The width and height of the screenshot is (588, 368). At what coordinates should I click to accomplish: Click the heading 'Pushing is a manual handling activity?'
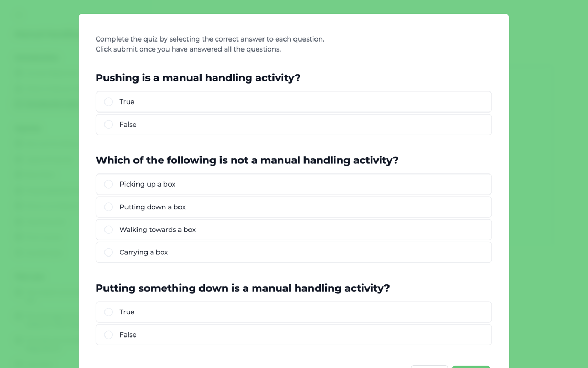click(197, 78)
